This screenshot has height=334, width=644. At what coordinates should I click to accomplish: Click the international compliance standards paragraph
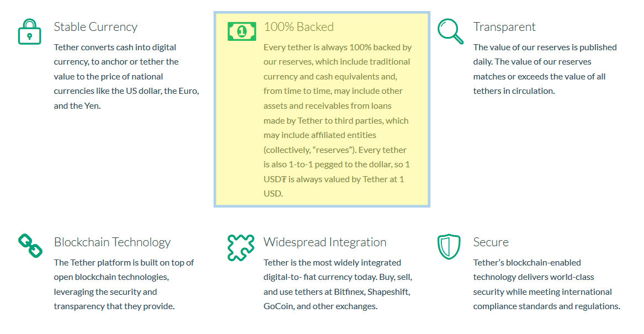547,284
